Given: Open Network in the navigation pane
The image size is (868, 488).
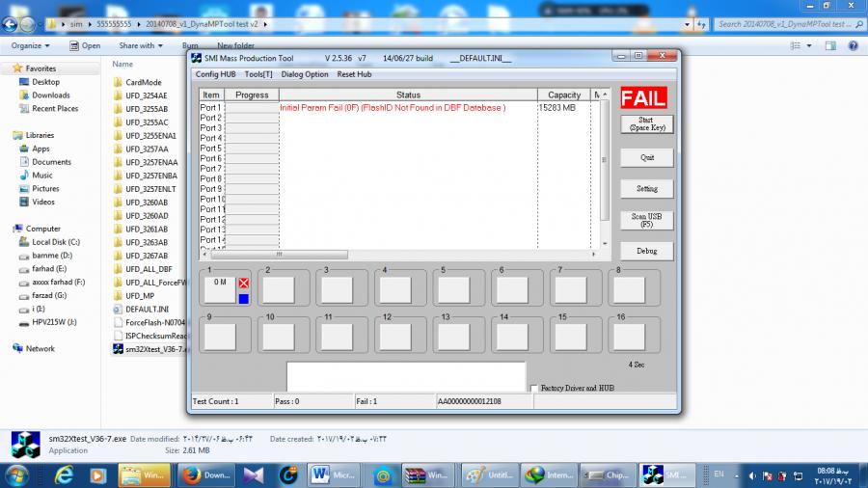Looking at the screenshot, I should (x=40, y=348).
